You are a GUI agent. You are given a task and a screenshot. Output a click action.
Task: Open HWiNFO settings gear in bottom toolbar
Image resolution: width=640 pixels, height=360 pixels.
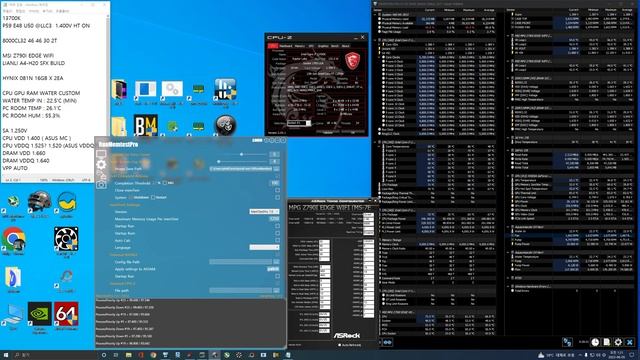(618, 342)
